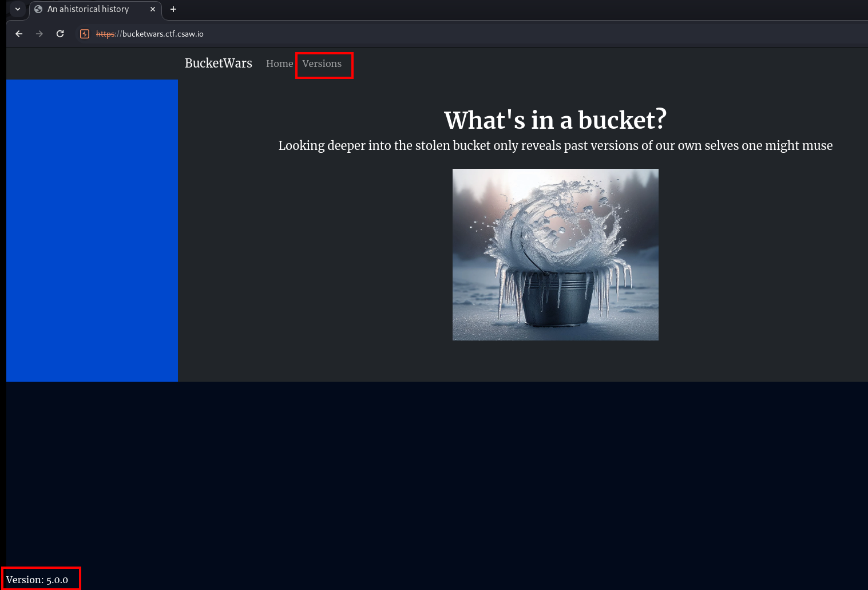Reload the page with the refresh icon
This screenshot has width=868, height=590.
click(x=60, y=34)
